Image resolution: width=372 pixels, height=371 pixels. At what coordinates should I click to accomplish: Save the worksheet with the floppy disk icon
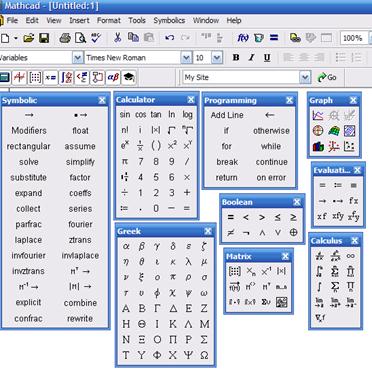[x=44, y=38]
